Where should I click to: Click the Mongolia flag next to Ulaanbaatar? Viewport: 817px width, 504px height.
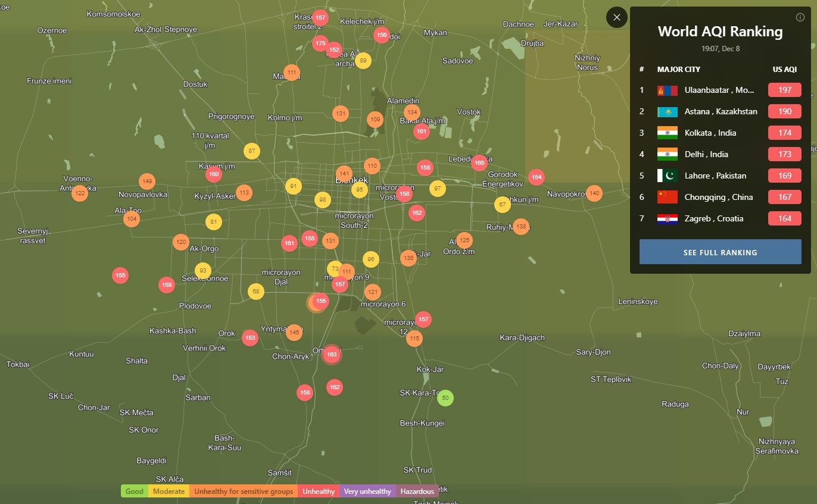coord(667,90)
